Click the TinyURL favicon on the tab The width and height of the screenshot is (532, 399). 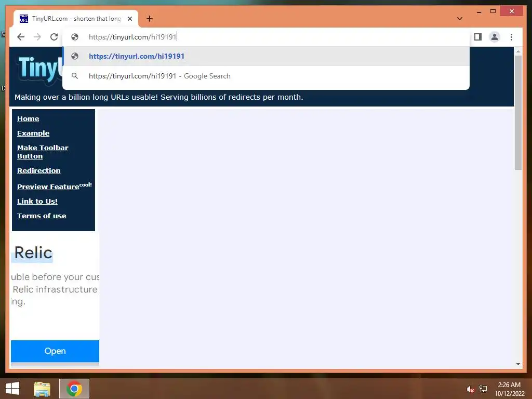coord(24,19)
